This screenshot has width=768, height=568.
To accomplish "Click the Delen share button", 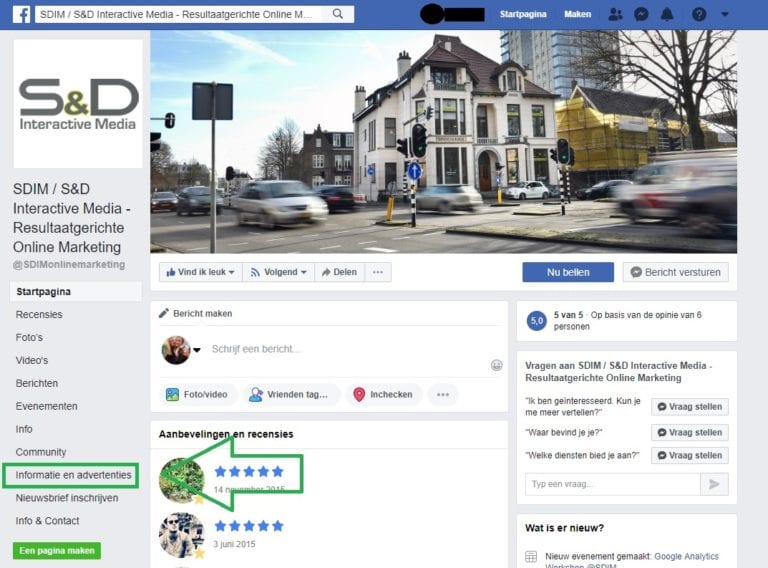I will [339, 272].
